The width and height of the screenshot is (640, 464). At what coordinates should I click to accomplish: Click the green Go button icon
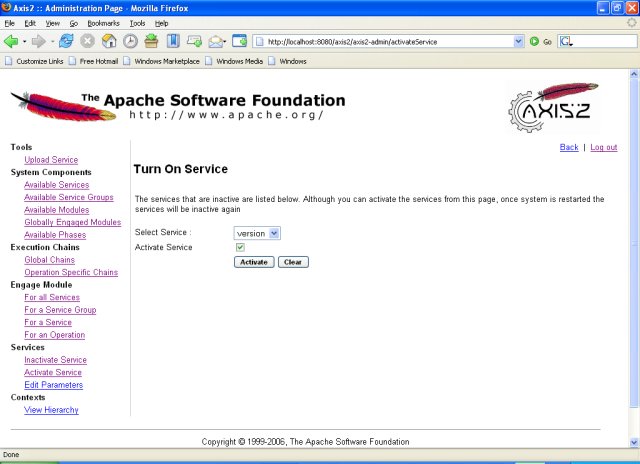534,41
